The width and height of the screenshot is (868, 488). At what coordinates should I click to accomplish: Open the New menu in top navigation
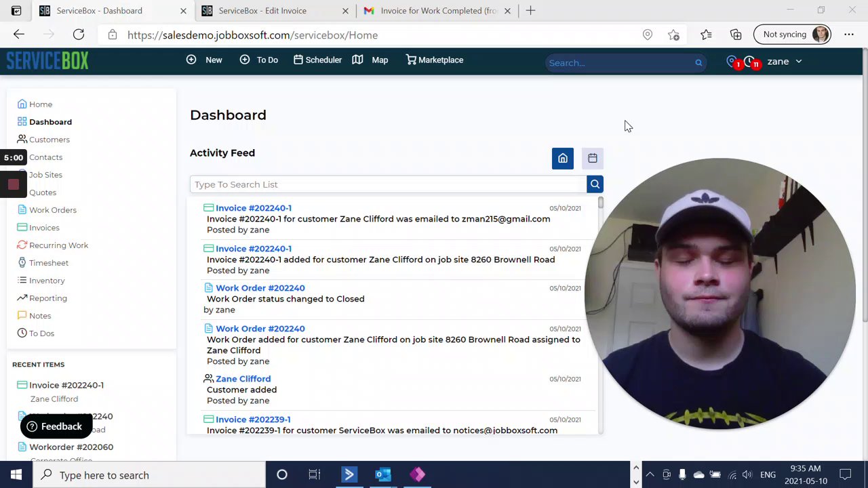click(204, 60)
